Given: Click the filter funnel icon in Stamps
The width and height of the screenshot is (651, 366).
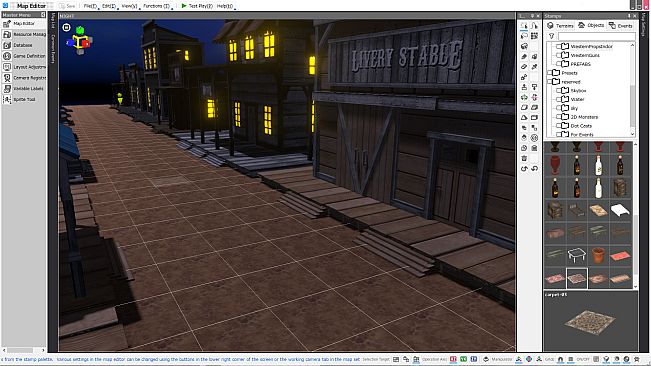Looking at the screenshot, I should (551, 36).
